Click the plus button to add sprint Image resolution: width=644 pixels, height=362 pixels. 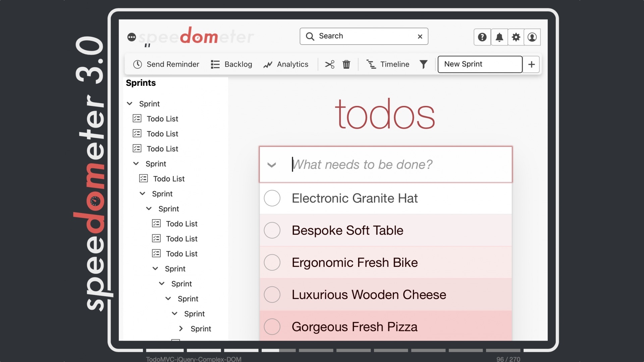click(531, 64)
